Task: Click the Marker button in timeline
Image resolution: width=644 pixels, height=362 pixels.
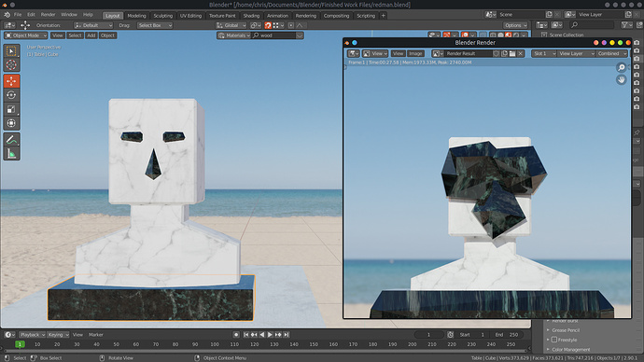Action: 96,335
